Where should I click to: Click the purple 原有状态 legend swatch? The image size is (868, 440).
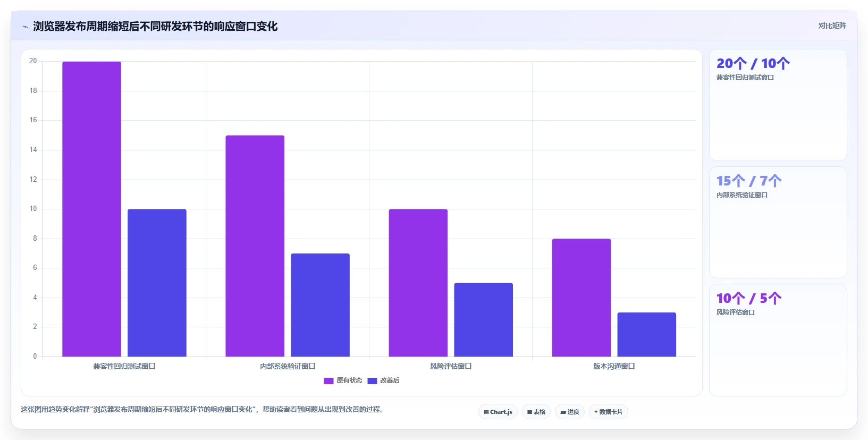pyautogui.click(x=328, y=381)
